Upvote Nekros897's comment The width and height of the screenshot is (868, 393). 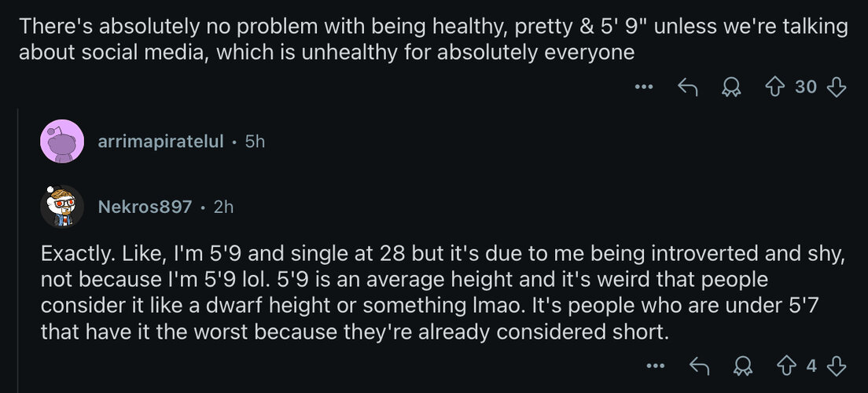786,365
